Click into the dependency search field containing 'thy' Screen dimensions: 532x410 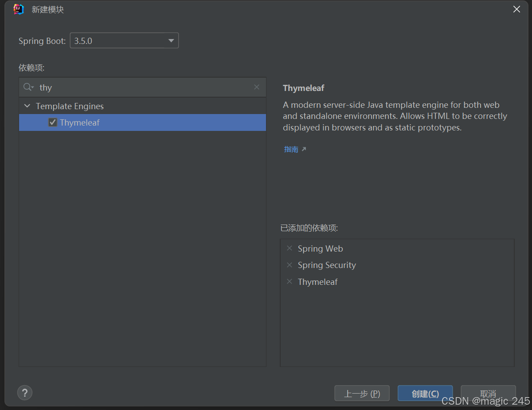pyautogui.click(x=142, y=87)
